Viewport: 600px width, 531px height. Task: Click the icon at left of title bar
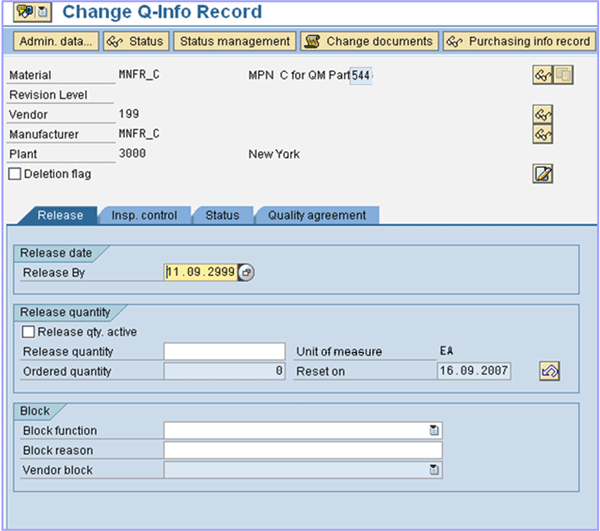pos(19,13)
